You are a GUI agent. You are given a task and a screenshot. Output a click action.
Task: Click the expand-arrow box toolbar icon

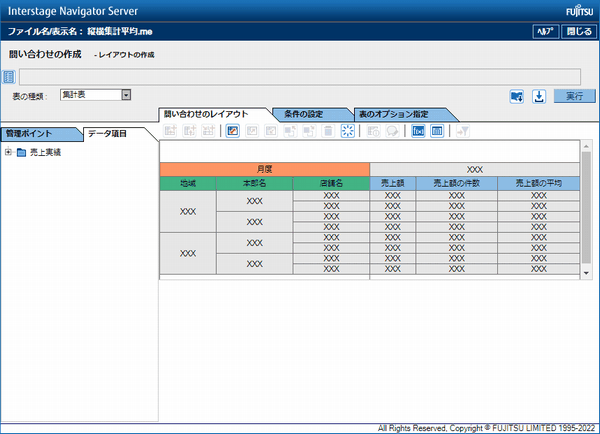click(252, 131)
